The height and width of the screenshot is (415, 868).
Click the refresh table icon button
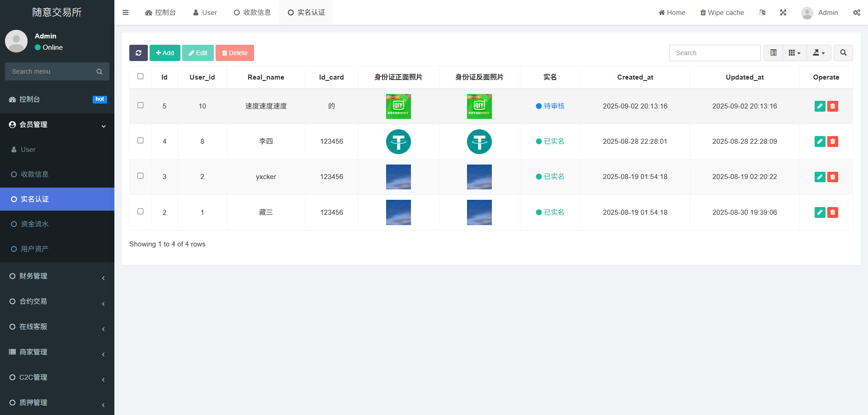138,53
